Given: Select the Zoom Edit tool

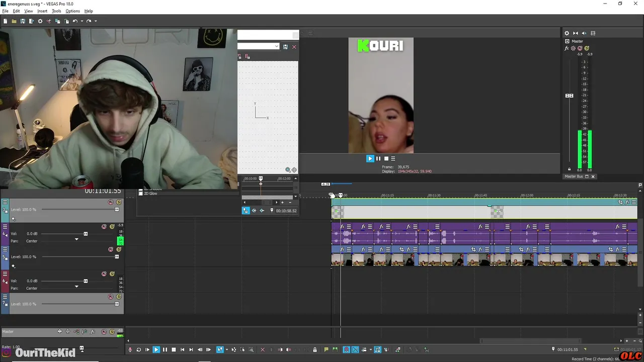Looking at the screenshot, I should 251,349.
